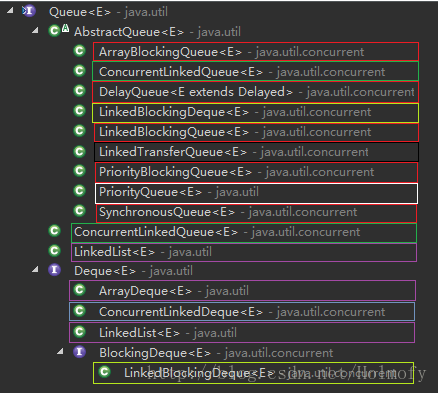Click the class icon of ArrayDeque<E>
The height and width of the screenshot is (393, 438).
(x=79, y=290)
